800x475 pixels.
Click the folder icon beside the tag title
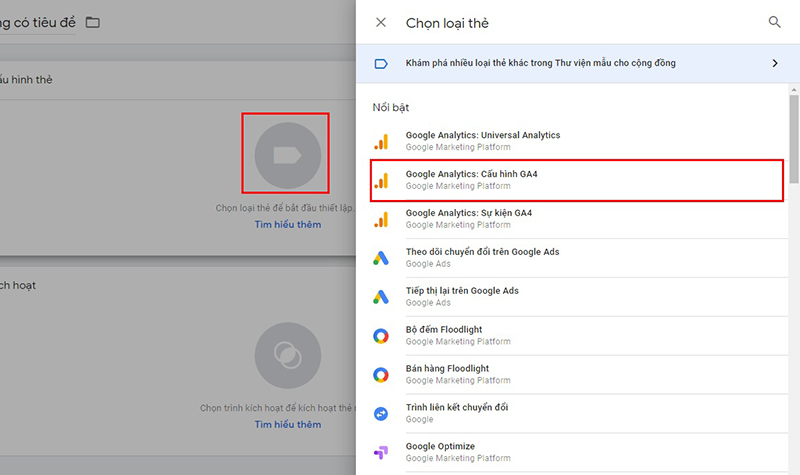click(x=92, y=22)
